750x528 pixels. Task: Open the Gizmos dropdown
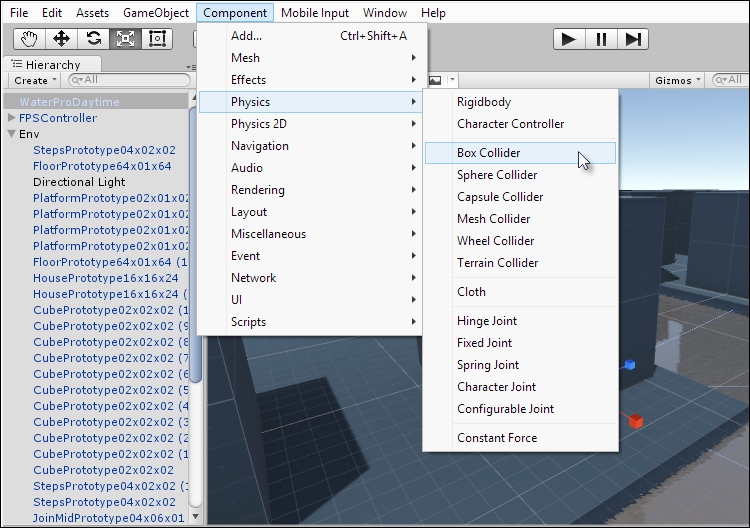[677, 80]
